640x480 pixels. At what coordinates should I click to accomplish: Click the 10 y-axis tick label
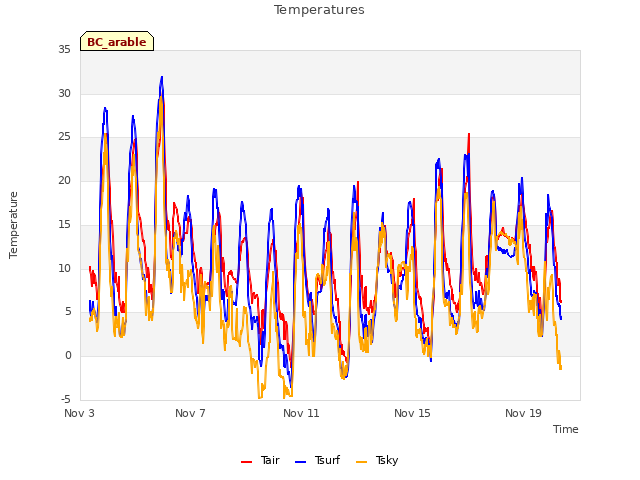(64, 268)
